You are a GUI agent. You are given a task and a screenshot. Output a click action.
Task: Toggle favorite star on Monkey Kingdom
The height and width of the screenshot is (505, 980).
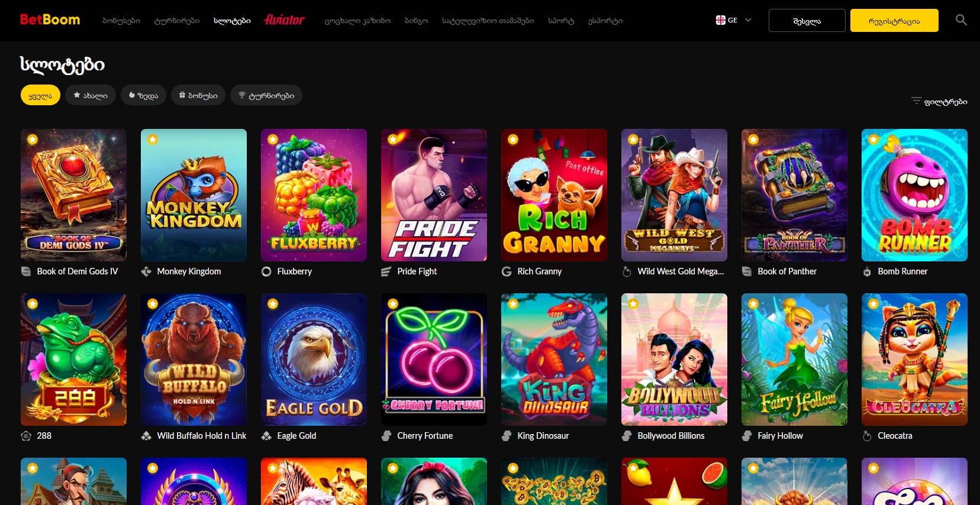point(153,140)
